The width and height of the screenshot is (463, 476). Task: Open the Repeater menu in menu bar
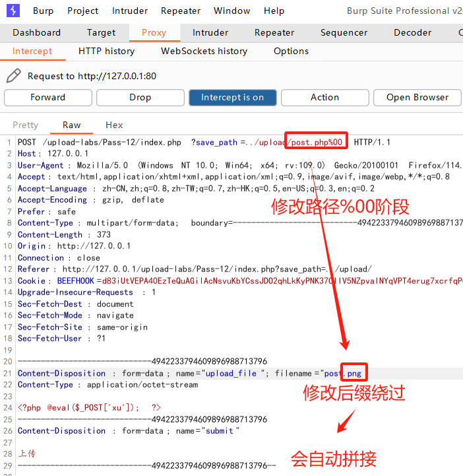point(181,11)
